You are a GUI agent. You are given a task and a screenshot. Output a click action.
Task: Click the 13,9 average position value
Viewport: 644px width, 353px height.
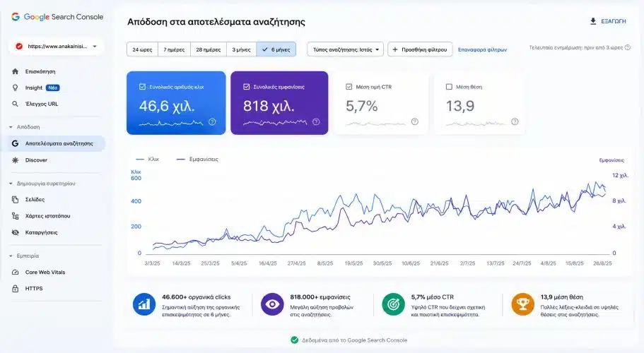(x=460, y=106)
